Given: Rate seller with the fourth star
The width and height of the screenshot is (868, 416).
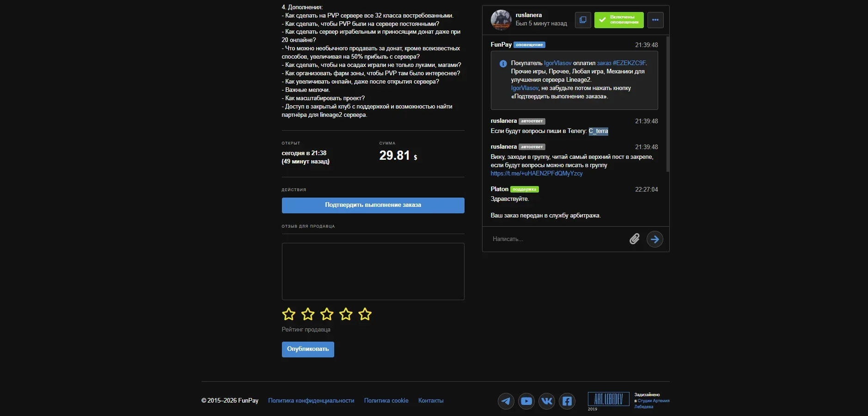Looking at the screenshot, I should point(346,314).
